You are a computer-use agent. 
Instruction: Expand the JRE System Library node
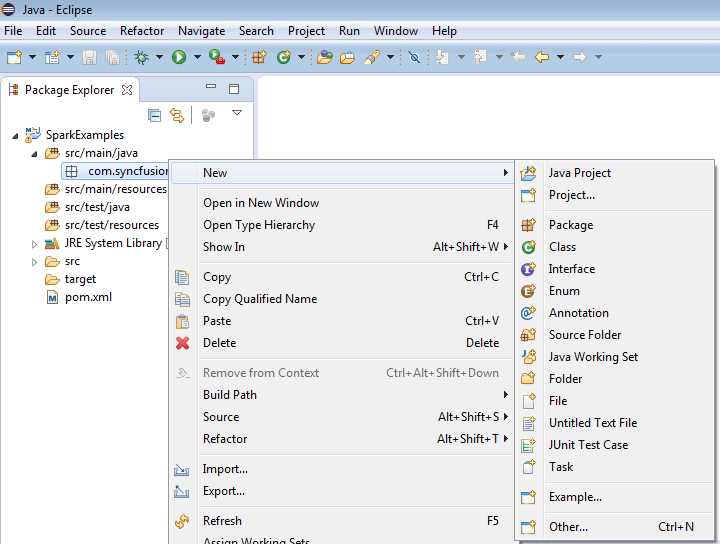tap(34, 245)
